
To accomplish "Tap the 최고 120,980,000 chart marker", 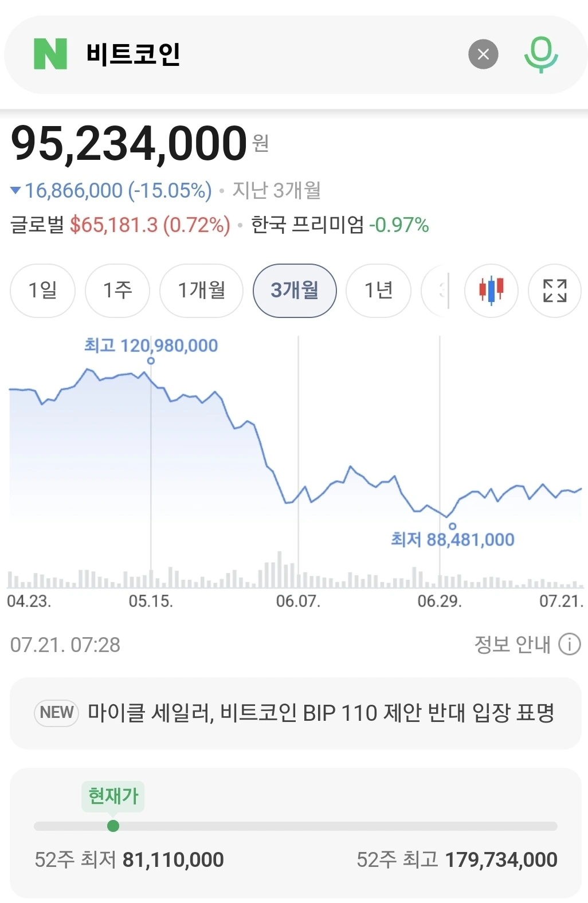I will (x=151, y=360).
